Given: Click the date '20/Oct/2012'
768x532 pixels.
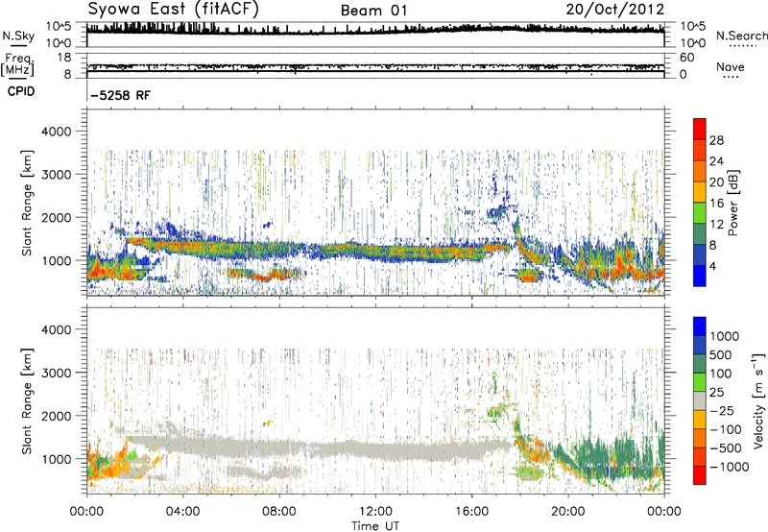Looking at the screenshot, I should 615,10.
